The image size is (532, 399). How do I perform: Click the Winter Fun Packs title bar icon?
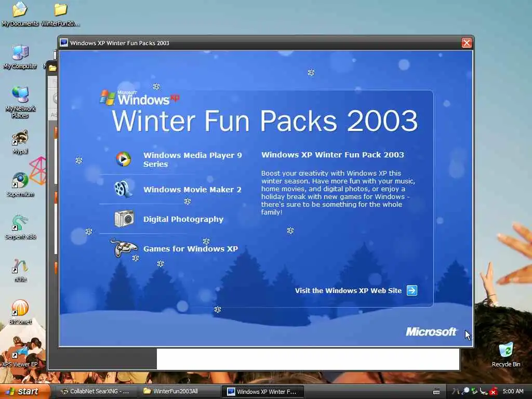click(x=64, y=43)
